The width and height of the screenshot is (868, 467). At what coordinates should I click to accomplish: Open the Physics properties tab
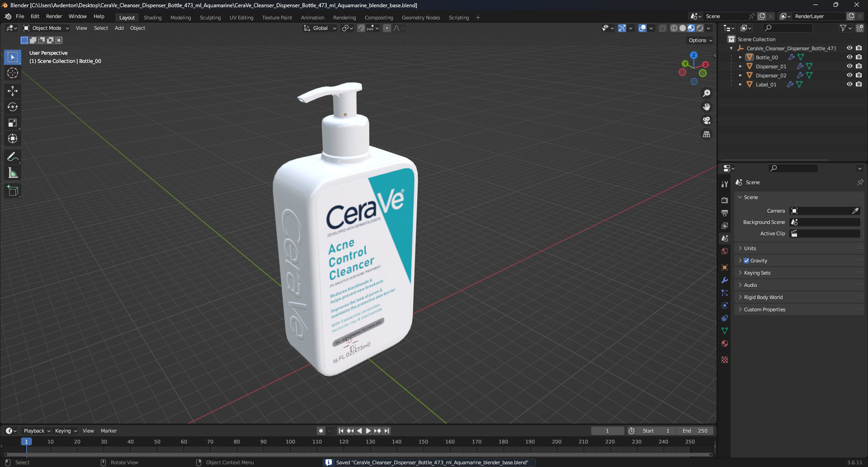pyautogui.click(x=725, y=305)
